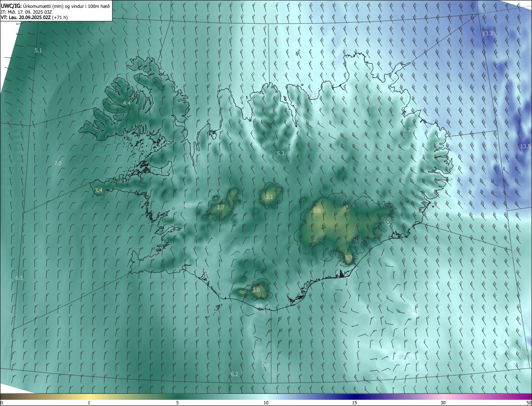Click the colorbar tick label 10
Viewport: 532px width, 406px height.
[x=266, y=403]
